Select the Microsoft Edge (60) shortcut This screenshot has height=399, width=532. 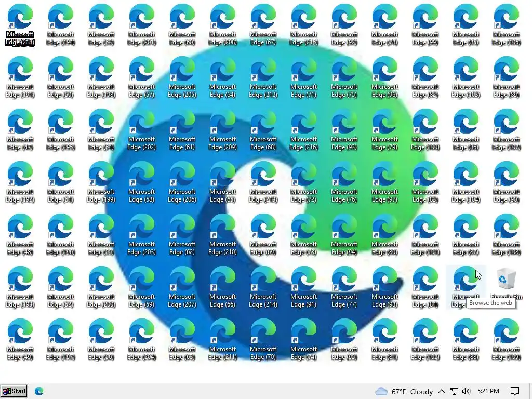[182, 25]
